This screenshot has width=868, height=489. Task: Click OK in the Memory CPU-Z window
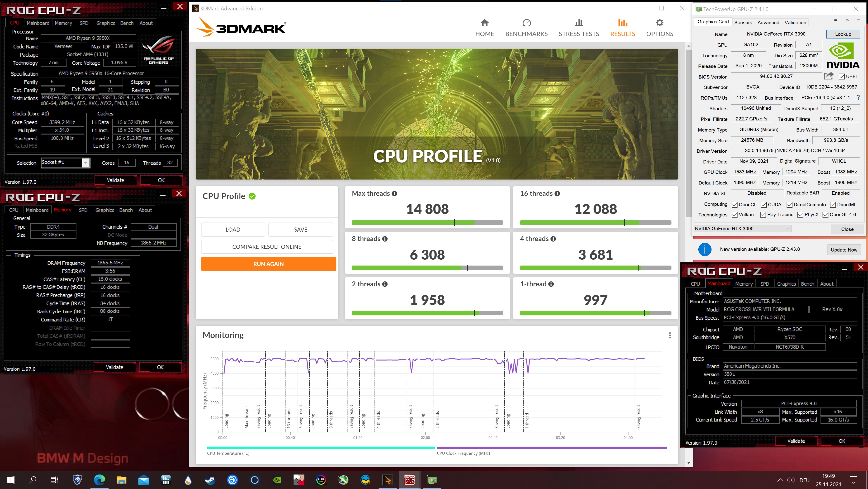[x=160, y=367]
